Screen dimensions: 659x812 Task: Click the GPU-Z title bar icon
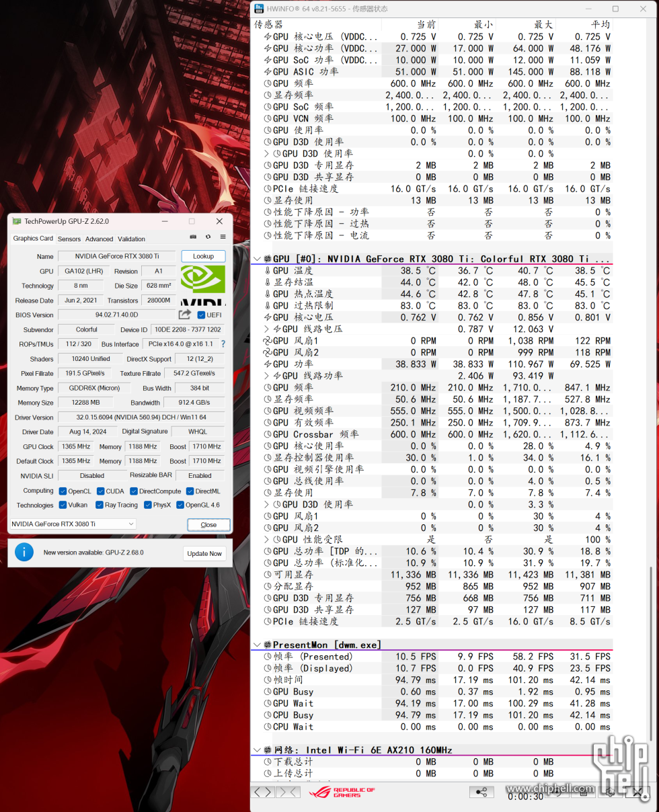pos(17,221)
